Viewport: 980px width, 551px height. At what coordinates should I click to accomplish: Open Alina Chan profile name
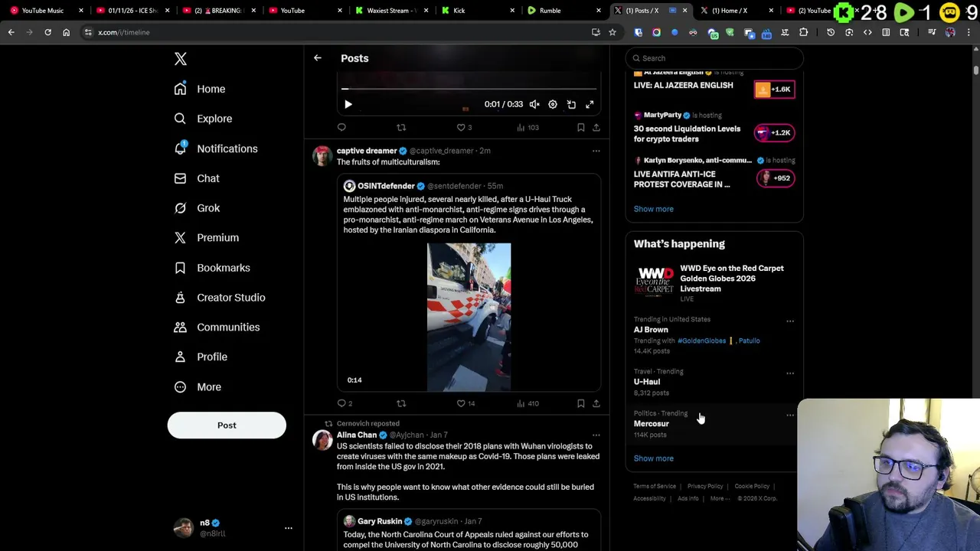coord(357,435)
